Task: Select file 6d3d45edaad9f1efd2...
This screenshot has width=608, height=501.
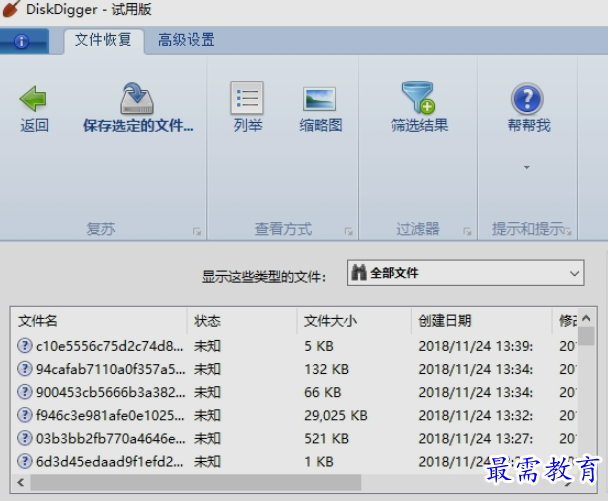Action: pos(109,461)
